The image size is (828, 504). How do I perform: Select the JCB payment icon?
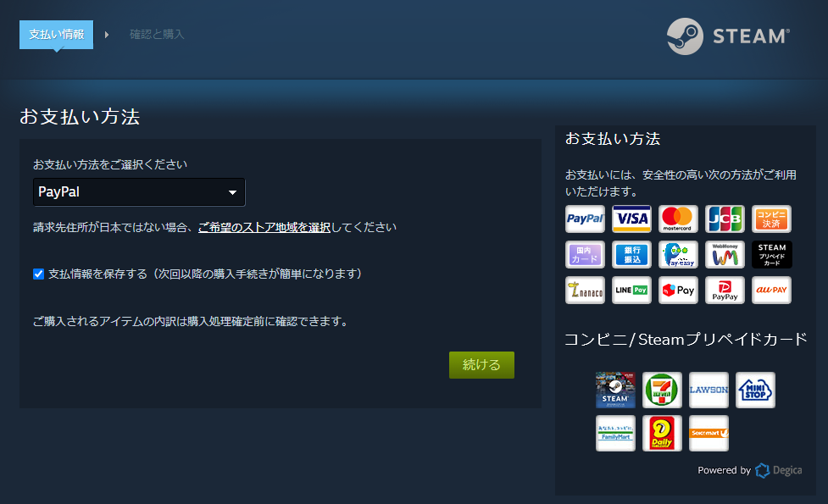click(725, 219)
